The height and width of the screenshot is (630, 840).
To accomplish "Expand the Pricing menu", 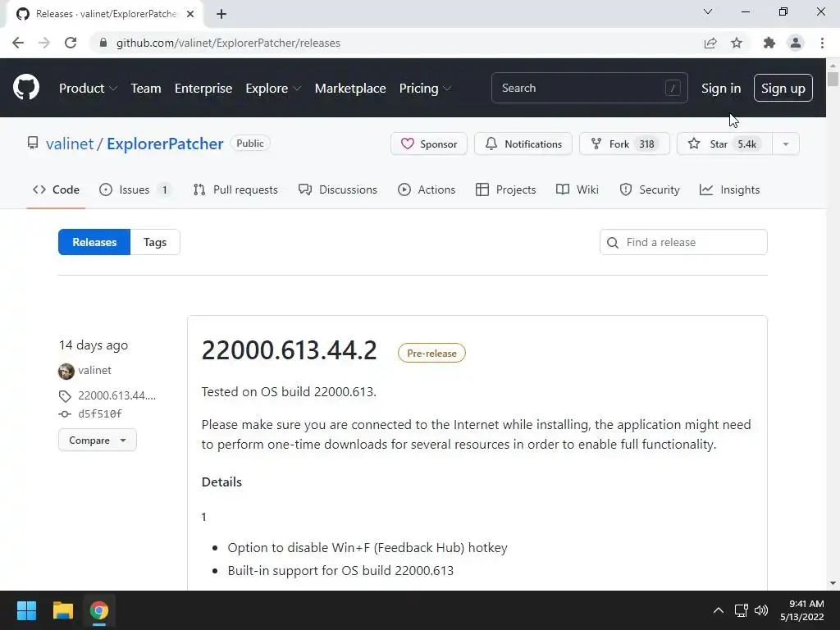I will [x=426, y=89].
